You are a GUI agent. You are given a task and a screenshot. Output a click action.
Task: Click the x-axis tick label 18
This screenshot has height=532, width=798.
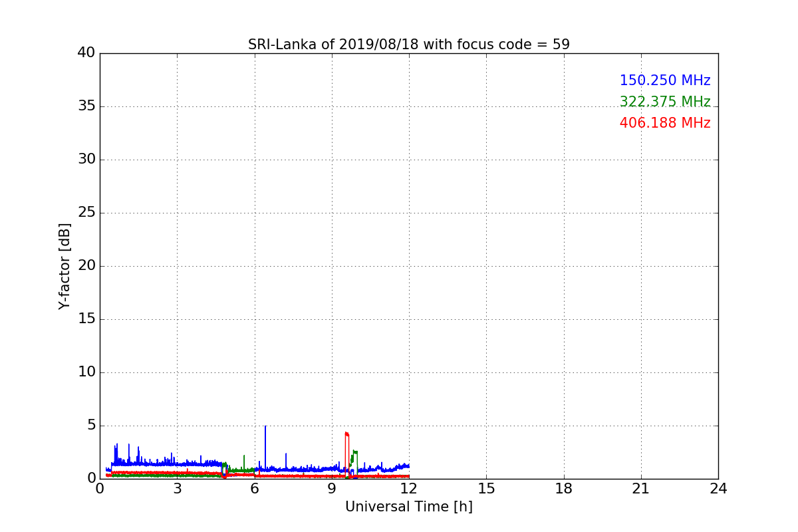pyautogui.click(x=564, y=489)
